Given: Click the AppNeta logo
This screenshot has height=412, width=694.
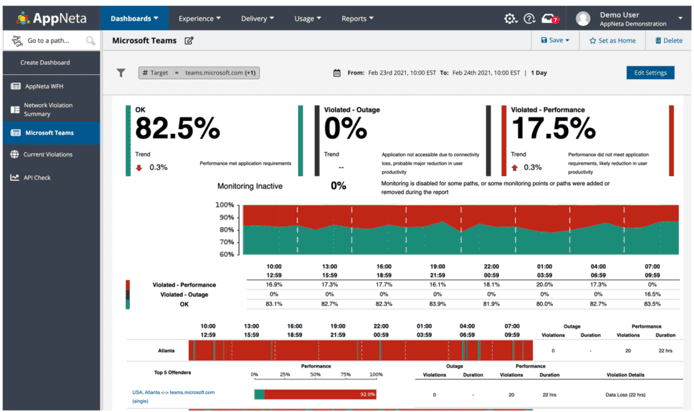Looking at the screenshot, I should point(48,18).
